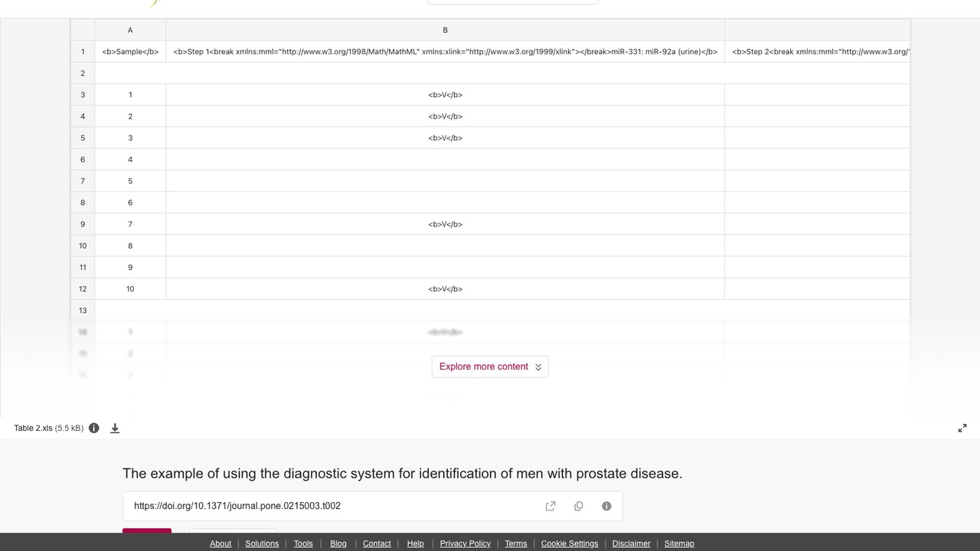
Task: Click sample number 4 in column A
Action: tap(130, 159)
